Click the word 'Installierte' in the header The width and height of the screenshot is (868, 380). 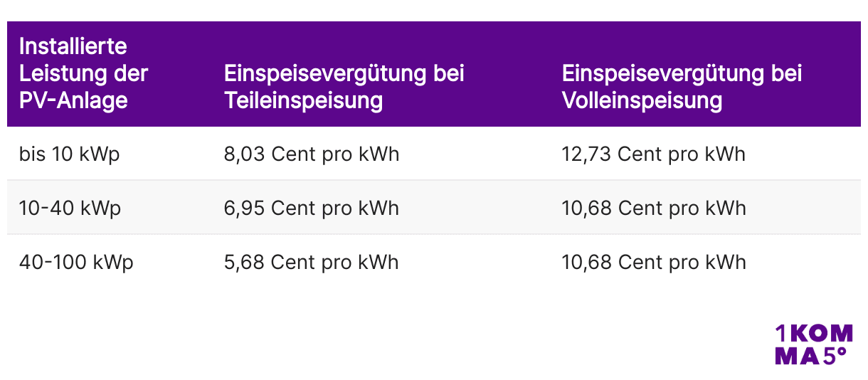point(73,46)
